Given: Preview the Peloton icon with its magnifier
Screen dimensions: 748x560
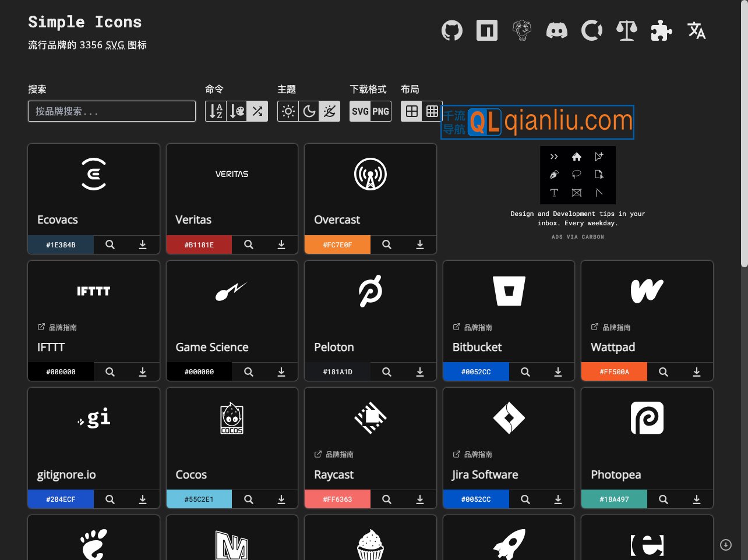Looking at the screenshot, I should coord(386,371).
